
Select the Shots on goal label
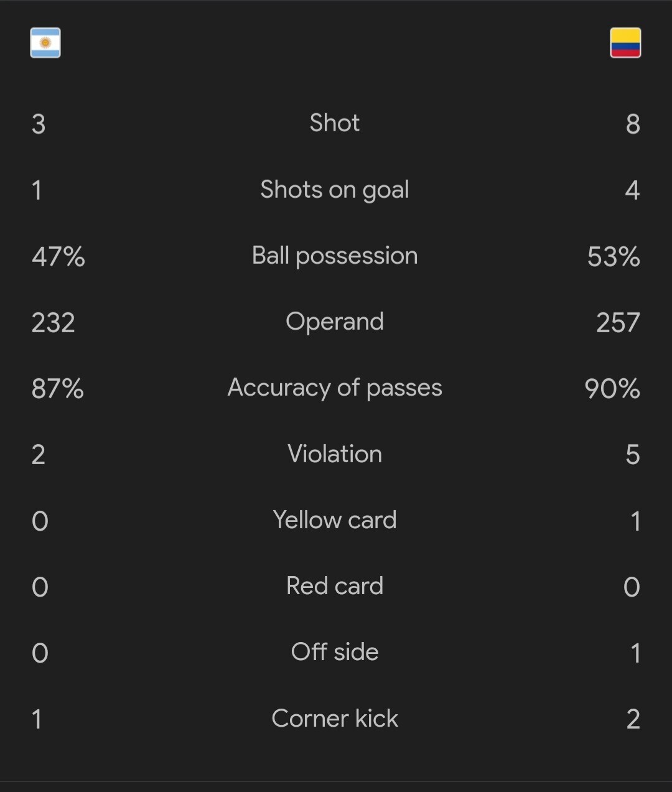335,190
